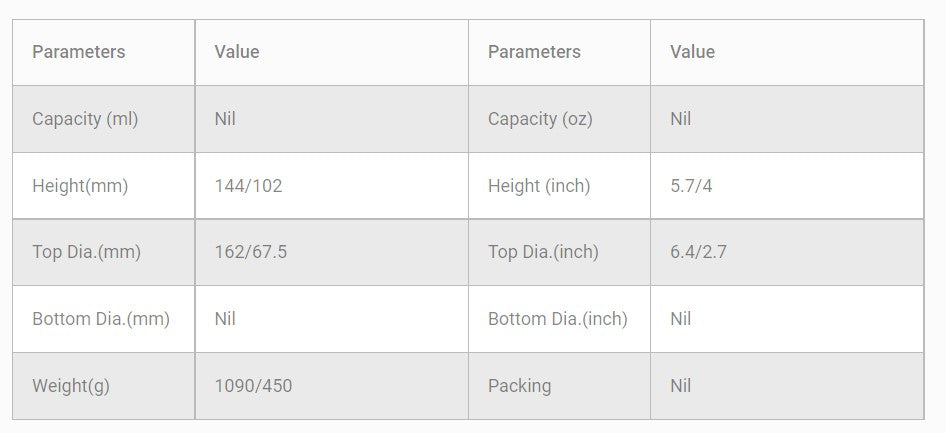946x433 pixels.
Task: Click the 5.7/4 value cell
Action: click(x=691, y=186)
